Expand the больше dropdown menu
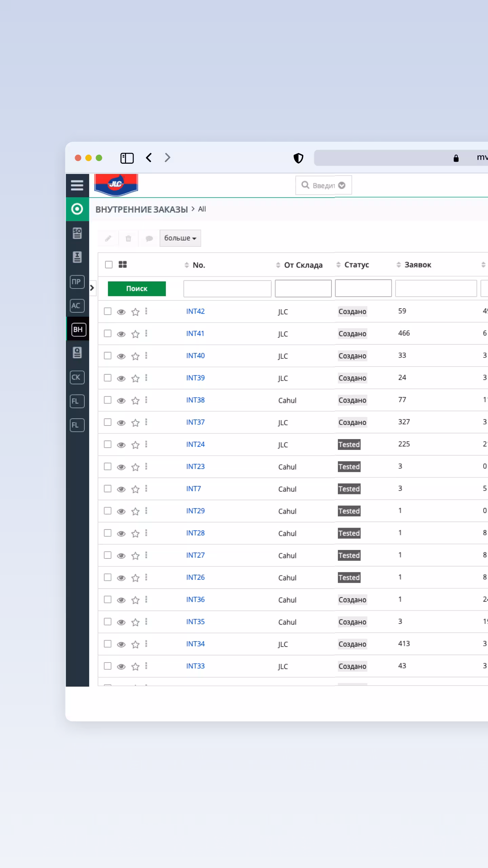Image resolution: width=488 pixels, height=868 pixels. pyautogui.click(x=180, y=238)
